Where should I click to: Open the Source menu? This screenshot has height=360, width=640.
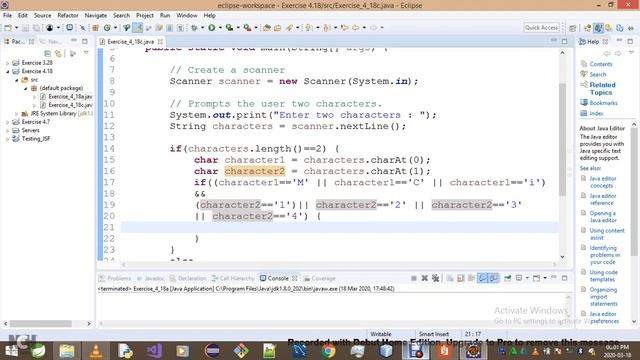coord(42,16)
